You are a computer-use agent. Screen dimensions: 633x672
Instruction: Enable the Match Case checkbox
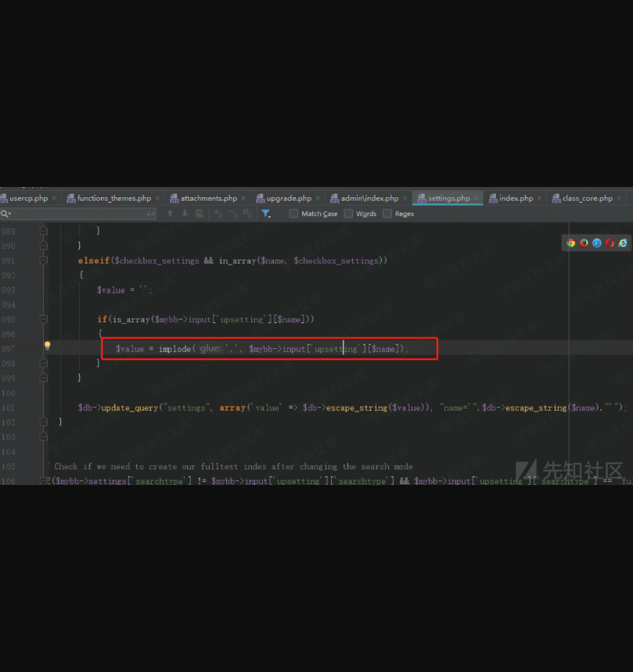click(x=293, y=214)
